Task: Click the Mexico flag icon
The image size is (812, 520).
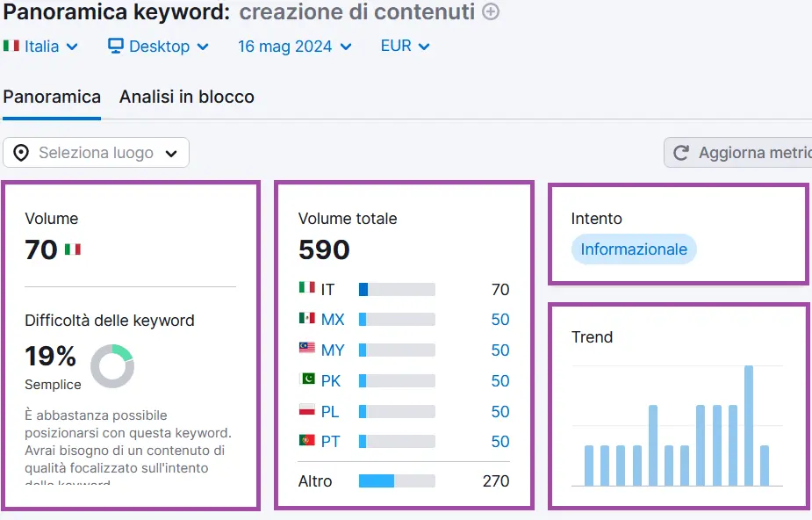Action: coord(306,319)
